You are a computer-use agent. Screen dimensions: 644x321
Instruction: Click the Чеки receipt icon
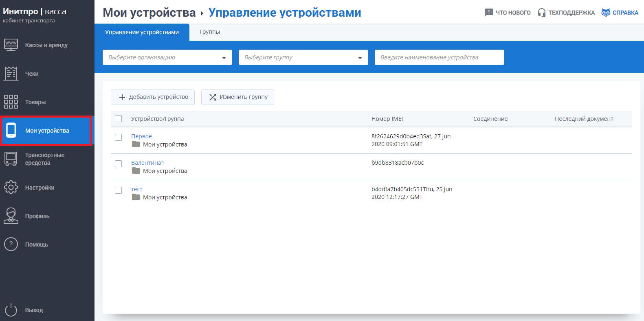[x=11, y=73]
